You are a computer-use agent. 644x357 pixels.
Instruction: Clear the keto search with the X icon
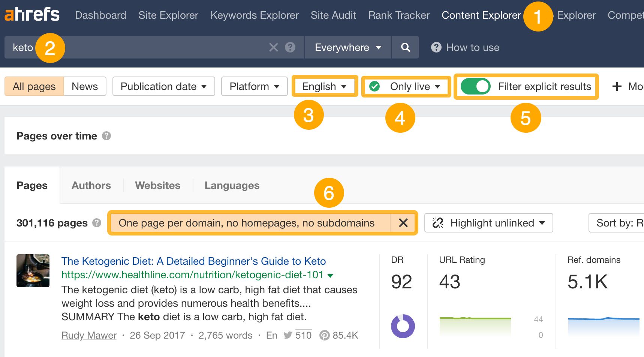click(x=274, y=47)
